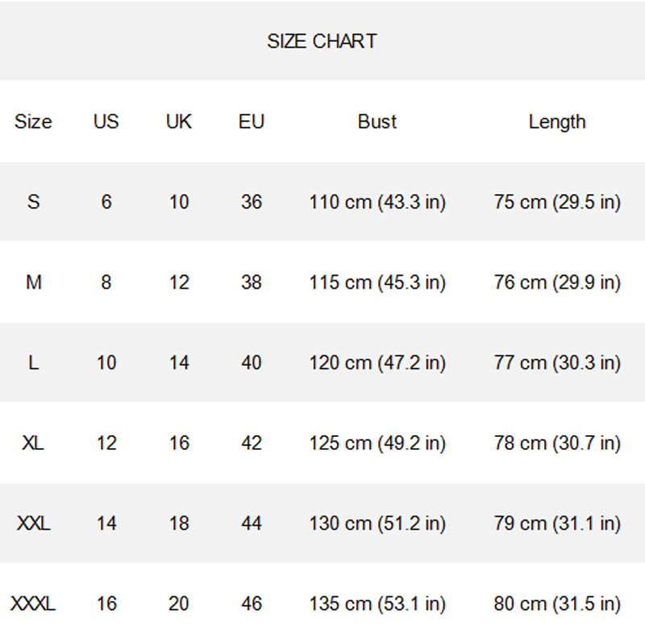The width and height of the screenshot is (645, 644).
Task: Click the US column header
Action: [x=106, y=122]
